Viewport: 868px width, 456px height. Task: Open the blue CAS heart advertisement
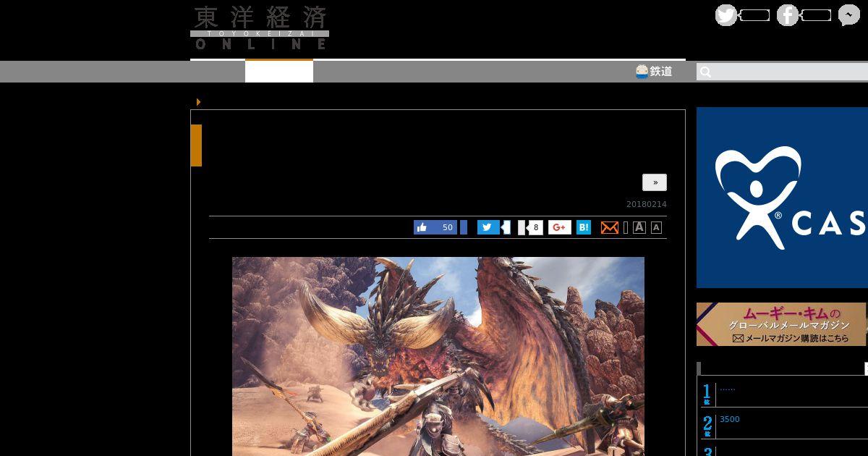pos(782,198)
